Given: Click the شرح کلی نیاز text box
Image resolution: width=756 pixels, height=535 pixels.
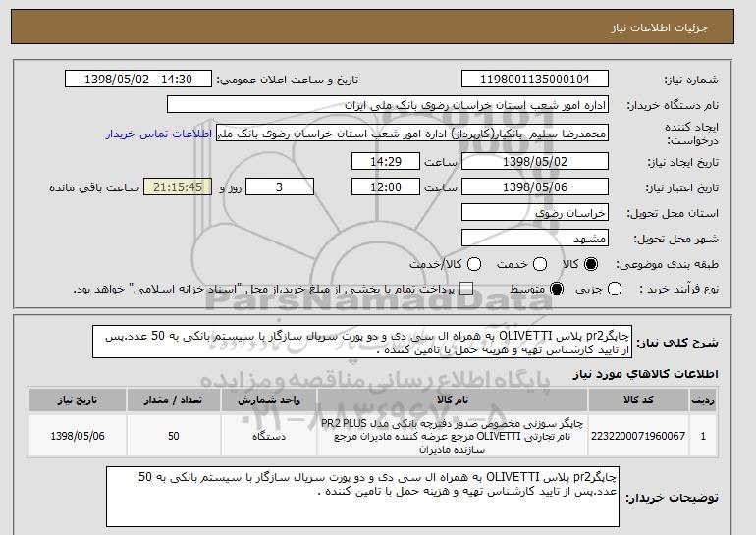Looking at the screenshot, I should pyautogui.click(x=362, y=342).
